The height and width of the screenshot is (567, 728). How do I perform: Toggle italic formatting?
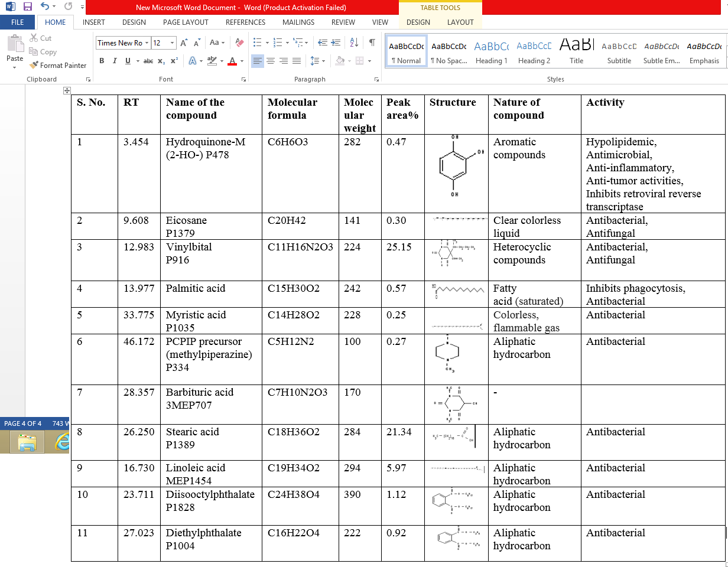click(x=114, y=61)
